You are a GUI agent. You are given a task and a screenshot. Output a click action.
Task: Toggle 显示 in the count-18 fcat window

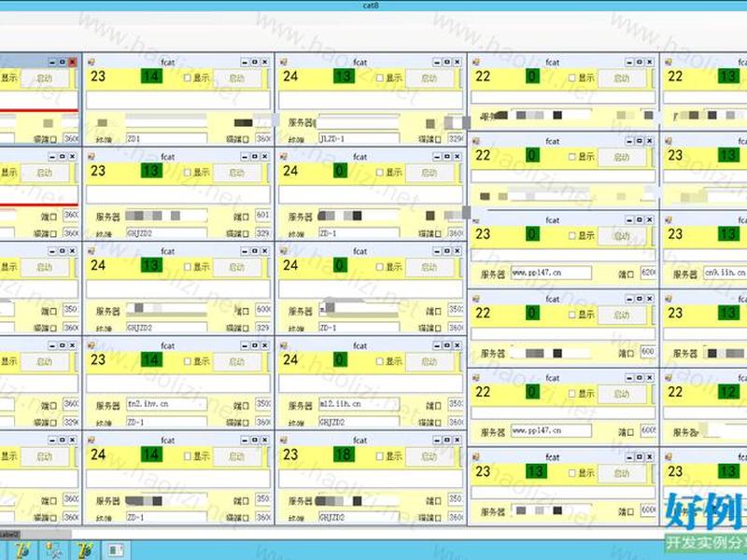tap(380, 455)
